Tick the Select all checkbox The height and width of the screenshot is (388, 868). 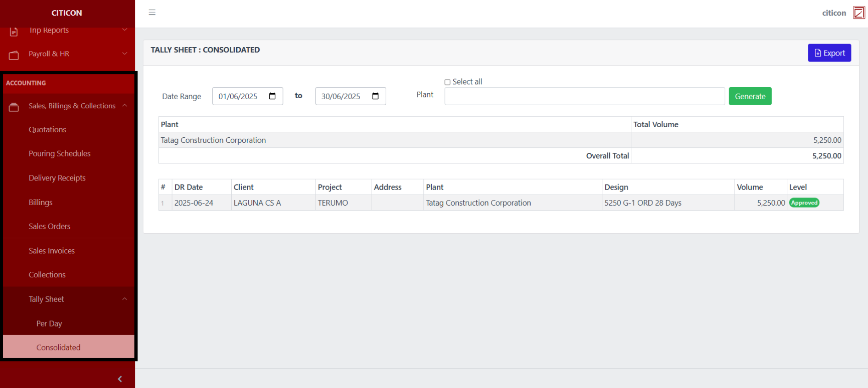[x=447, y=82]
